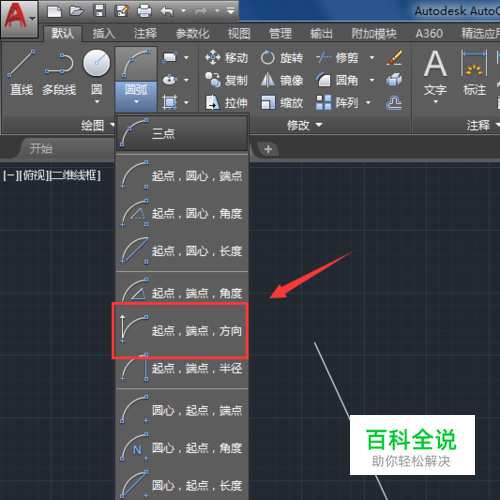
Task: Open the redo history dropdown arrow
Action: 217,11
